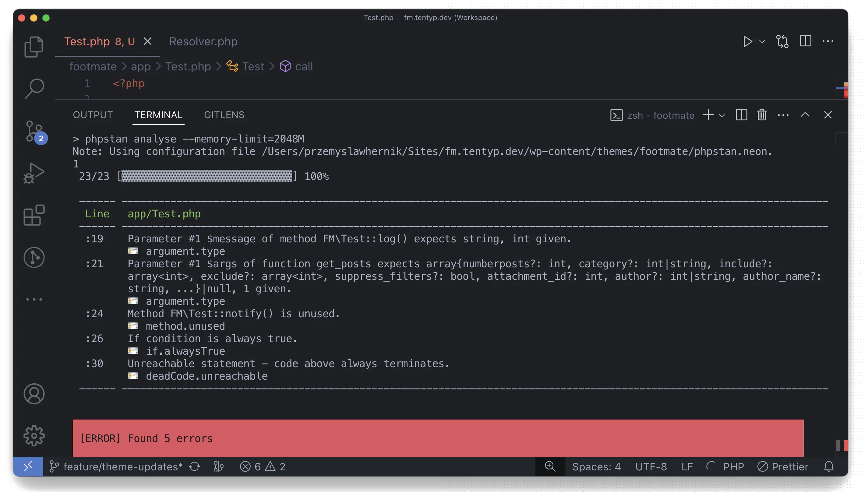Screen dimensions: 868x492
Task: Open the Accounts menu
Action: [x=34, y=394]
